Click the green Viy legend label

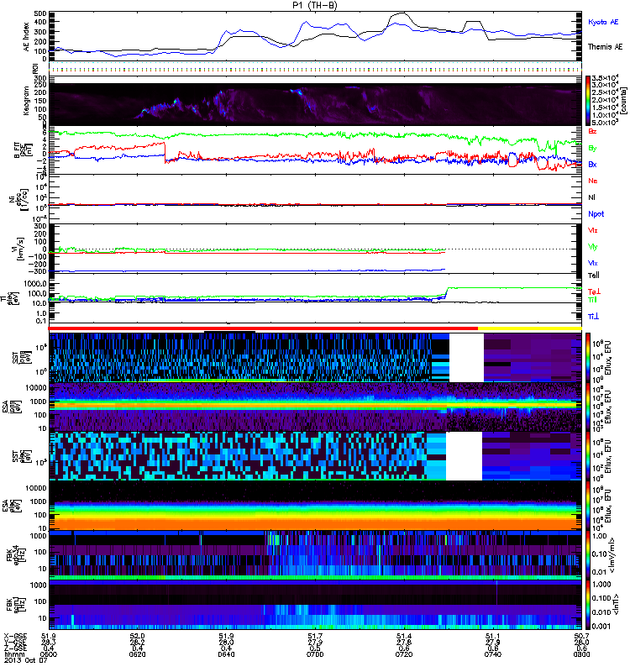tap(592, 247)
